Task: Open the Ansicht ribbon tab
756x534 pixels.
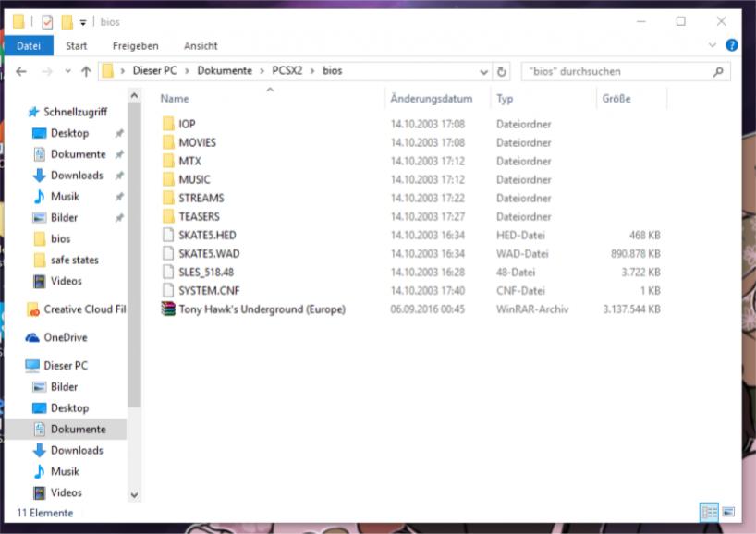Action: click(201, 46)
